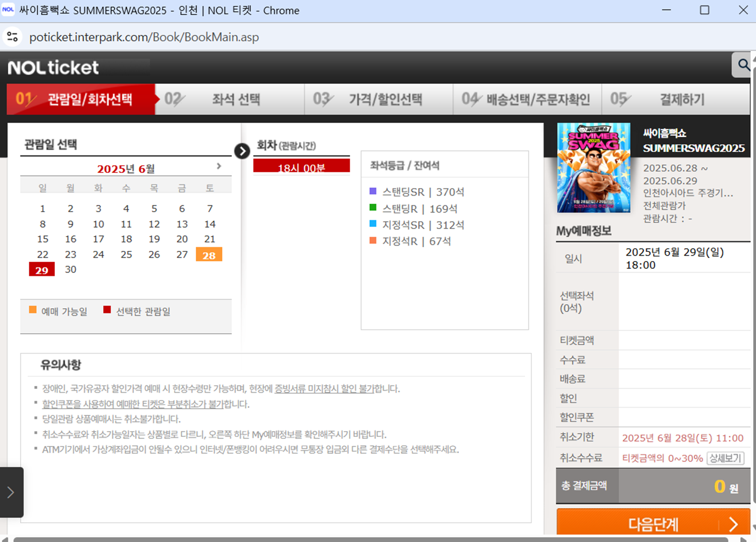
Task: Click the 총 결제금액 0 원 amount
Action: (x=726, y=487)
